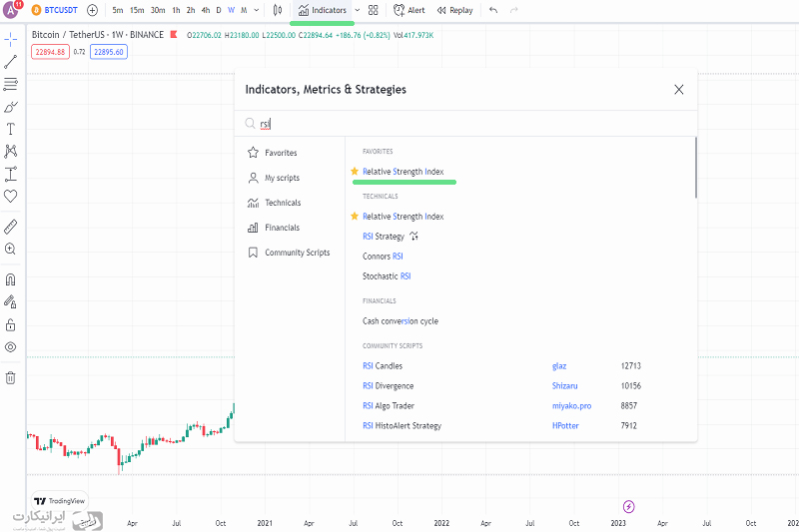This screenshot has height=532, width=799.
Task: Click the Indicators toolbar button
Action: tap(322, 10)
